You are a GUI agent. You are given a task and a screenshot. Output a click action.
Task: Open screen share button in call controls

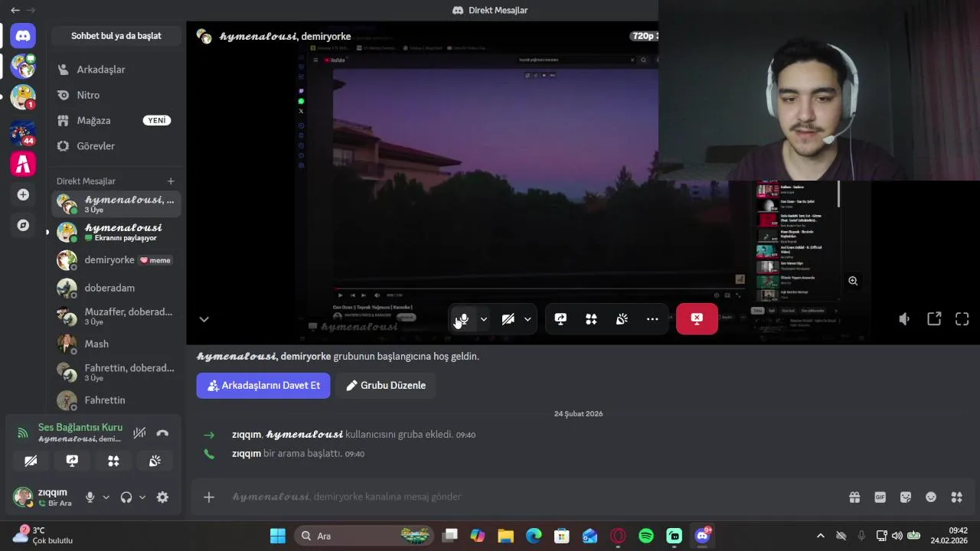point(560,319)
